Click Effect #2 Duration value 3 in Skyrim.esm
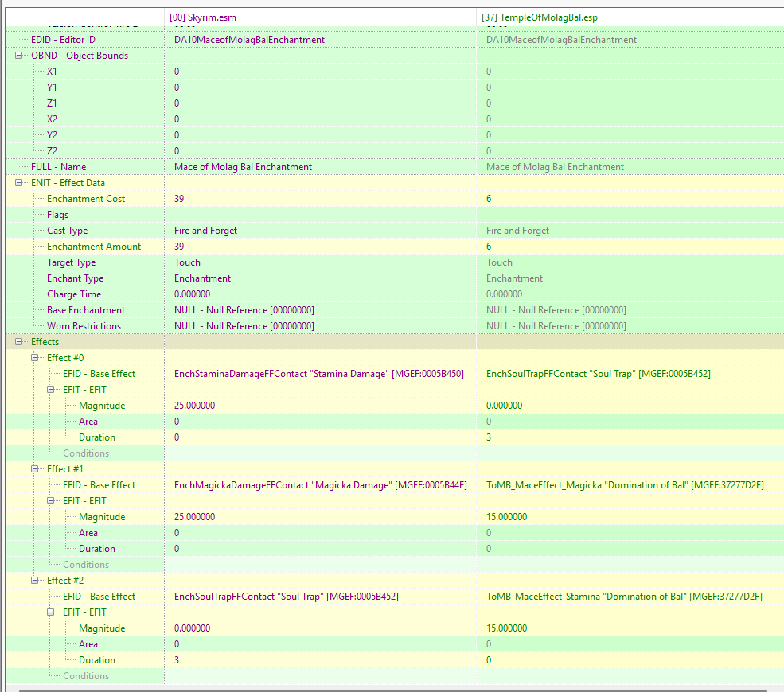 (177, 660)
